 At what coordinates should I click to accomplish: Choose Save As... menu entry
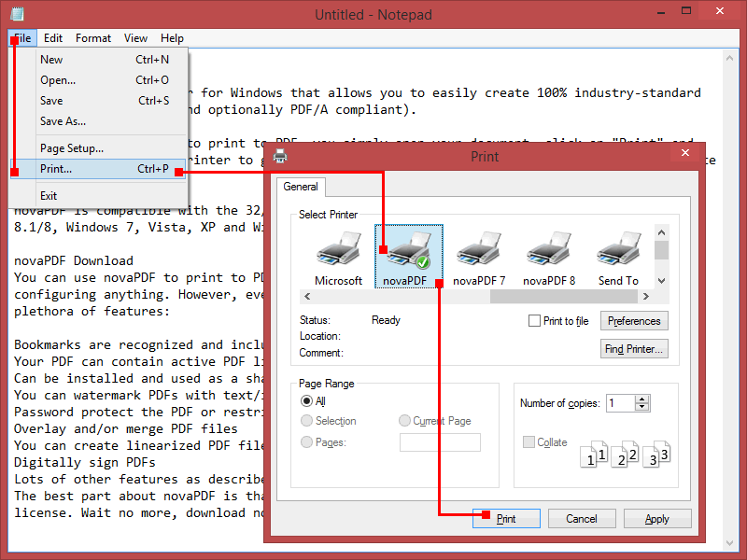pos(98,121)
